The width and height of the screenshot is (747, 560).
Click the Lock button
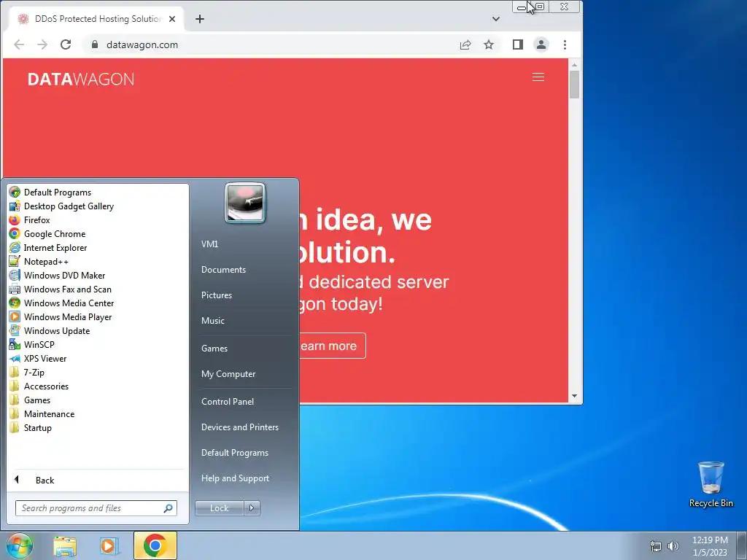coord(219,508)
